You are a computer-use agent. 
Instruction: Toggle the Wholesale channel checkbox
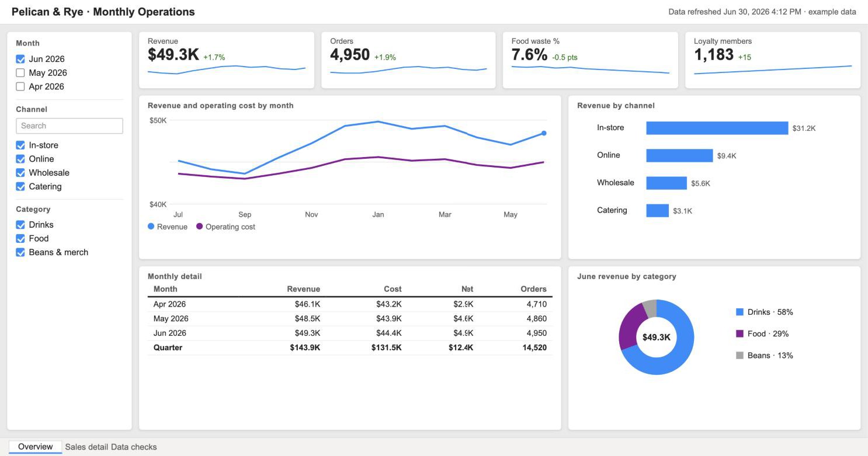tap(20, 173)
